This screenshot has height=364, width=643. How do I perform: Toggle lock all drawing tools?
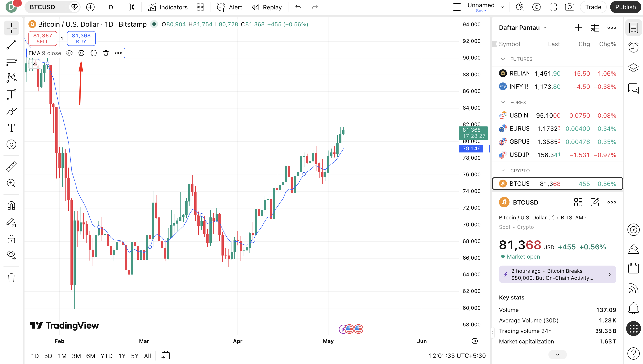[x=11, y=239]
